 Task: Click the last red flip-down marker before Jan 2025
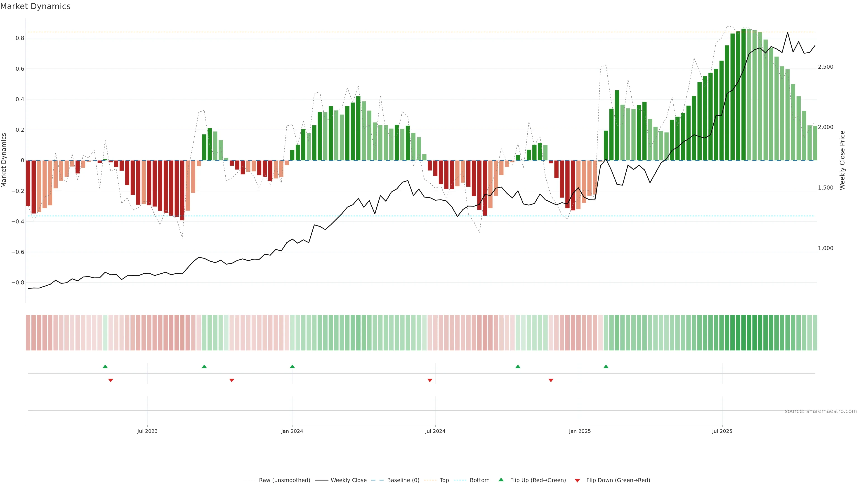tap(551, 380)
